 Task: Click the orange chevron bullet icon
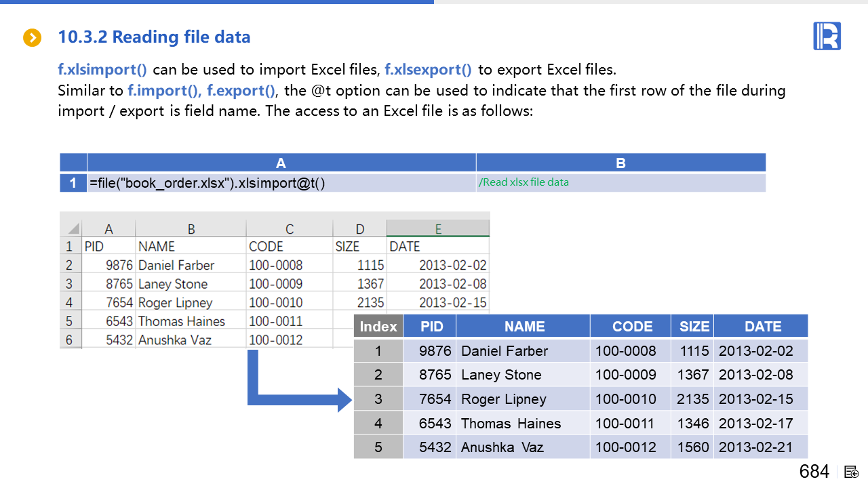(x=33, y=38)
